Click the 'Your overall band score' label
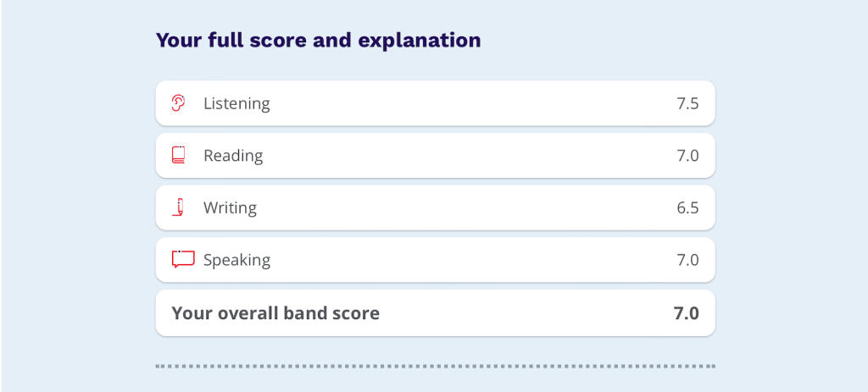868x392 pixels. [275, 313]
